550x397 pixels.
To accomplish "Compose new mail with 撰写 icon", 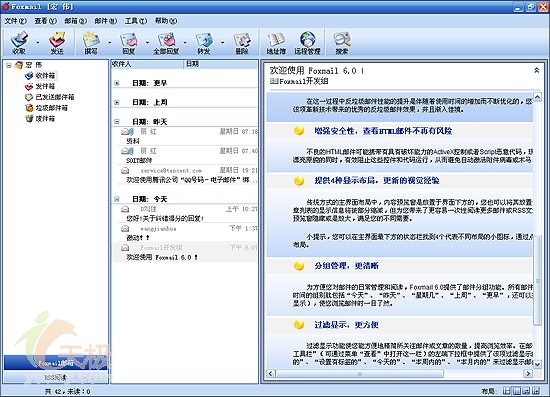I will [91, 42].
